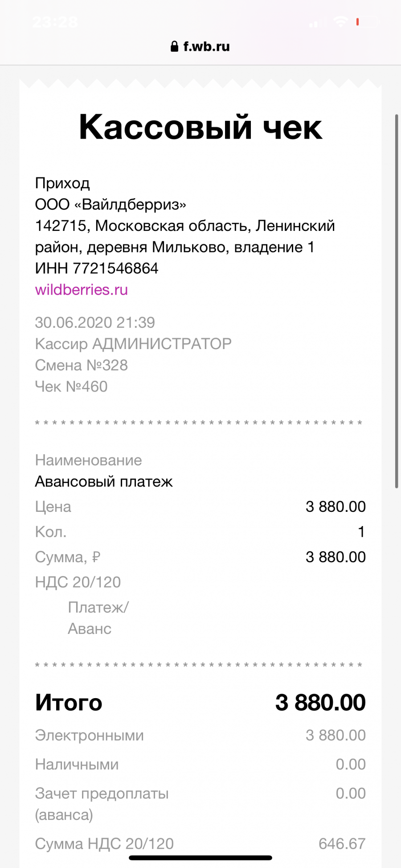Tap the date 30.06.2020 21:39
The height and width of the screenshot is (868, 401).
[x=95, y=322]
